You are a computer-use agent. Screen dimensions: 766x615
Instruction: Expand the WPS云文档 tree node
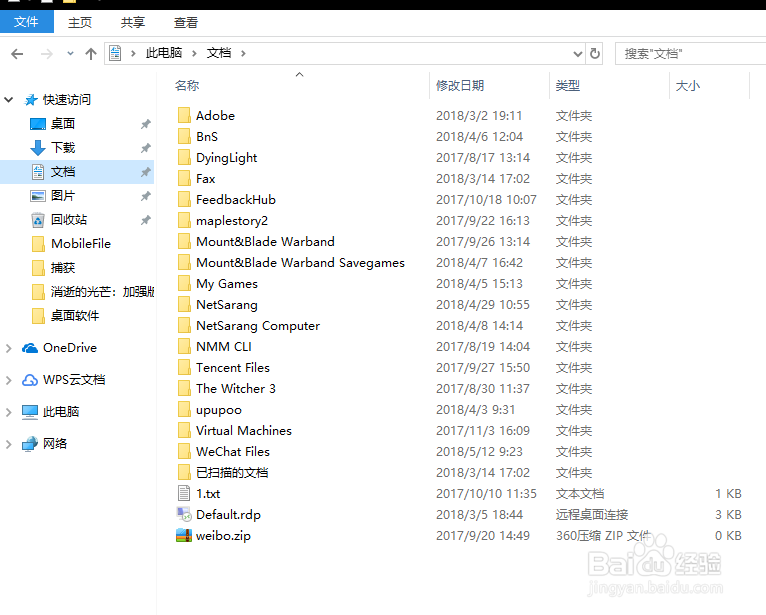[x=9, y=380]
